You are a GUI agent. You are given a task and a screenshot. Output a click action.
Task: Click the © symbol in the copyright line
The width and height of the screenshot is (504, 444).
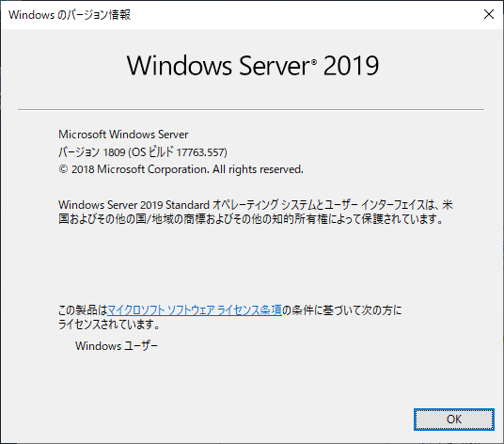coord(63,169)
